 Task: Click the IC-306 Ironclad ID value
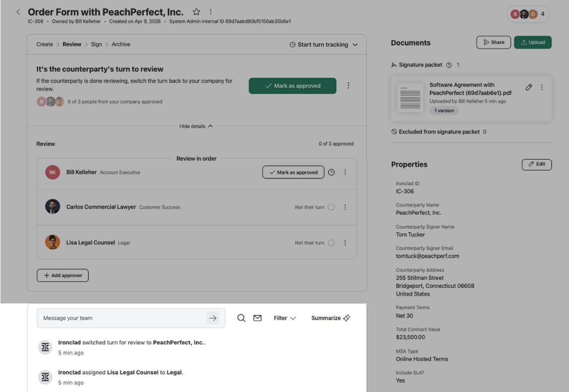[x=405, y=191]
